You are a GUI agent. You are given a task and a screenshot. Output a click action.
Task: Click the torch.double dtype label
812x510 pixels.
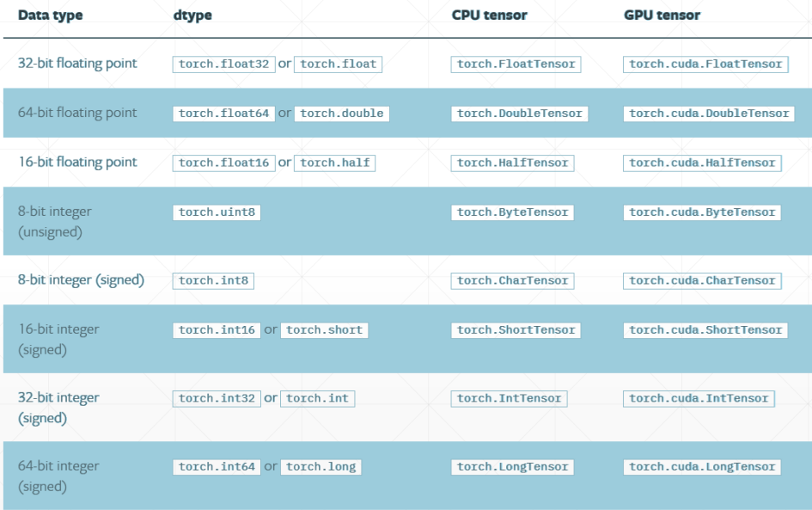pos(341,114)
